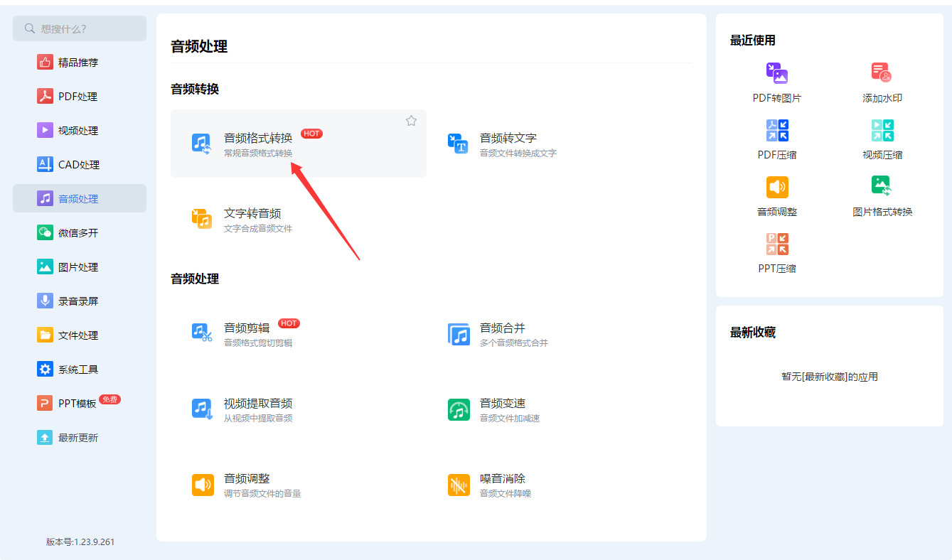Click the 调节音频文件的音量 description text
The width and height of the screenshot is (952, 560).
pos(262,493)
